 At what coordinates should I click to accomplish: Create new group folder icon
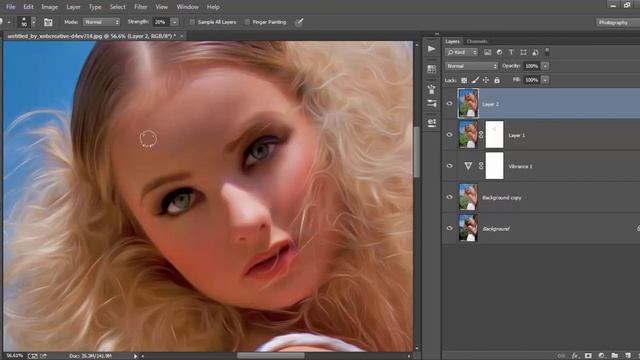tap(614, 356)
